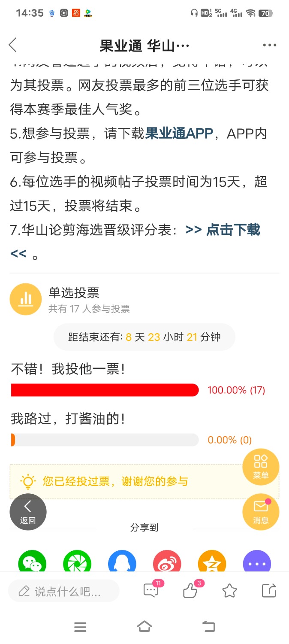
Task: Tap the gray 返回 floating button
Action: tap(28, 512)
